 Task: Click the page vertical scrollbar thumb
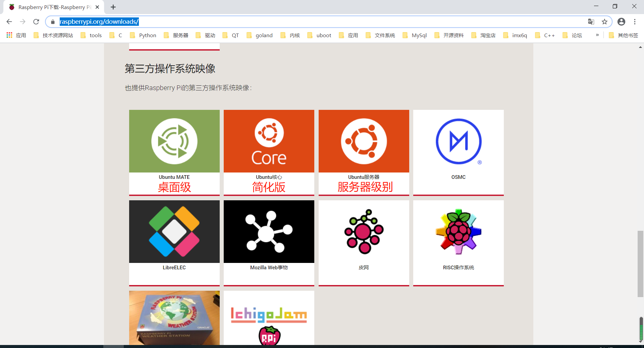point(640,264)
